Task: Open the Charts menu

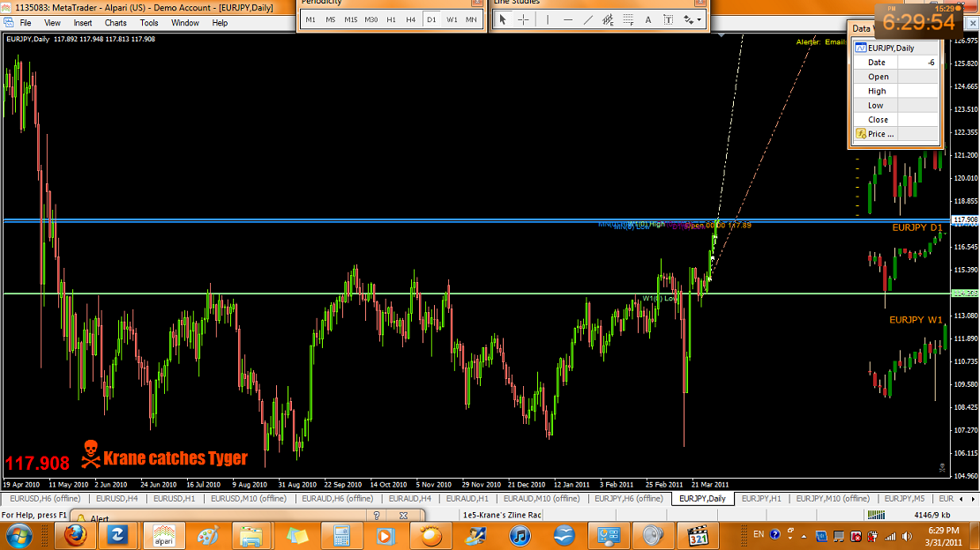Action: tap(116, 23)
